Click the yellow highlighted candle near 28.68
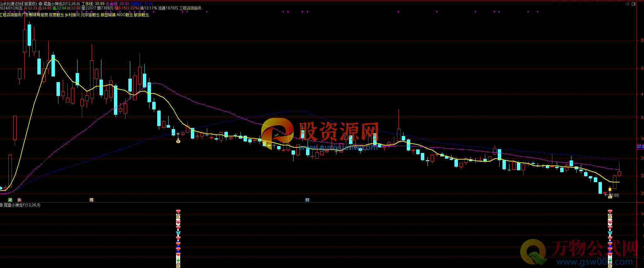644x268 pixels. (610, 189)
